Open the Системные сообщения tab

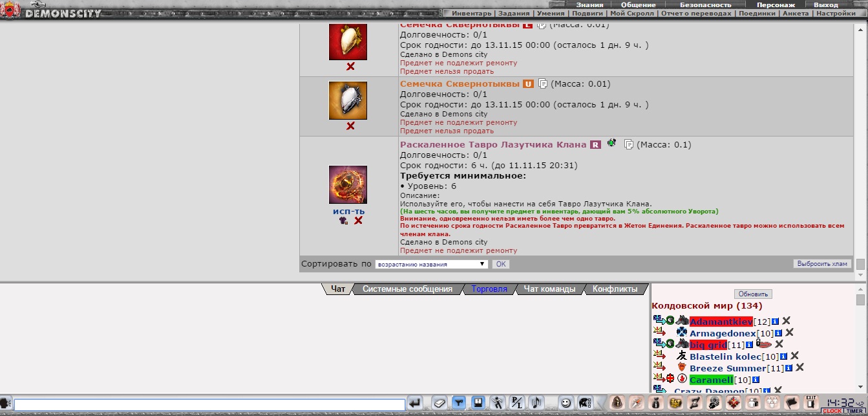click(407, 289)
